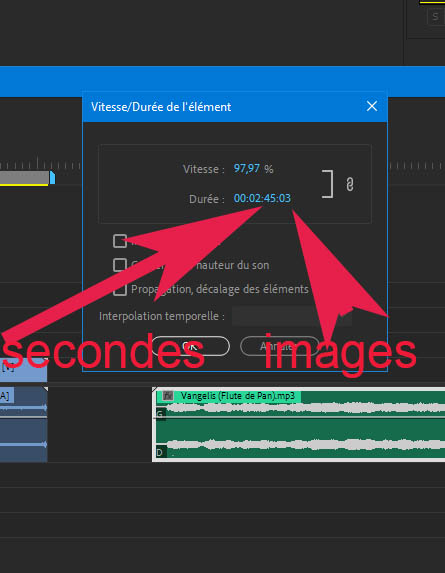Click the G channel label on the audio clip
The image size is (445, 573).
pos(160,414)
